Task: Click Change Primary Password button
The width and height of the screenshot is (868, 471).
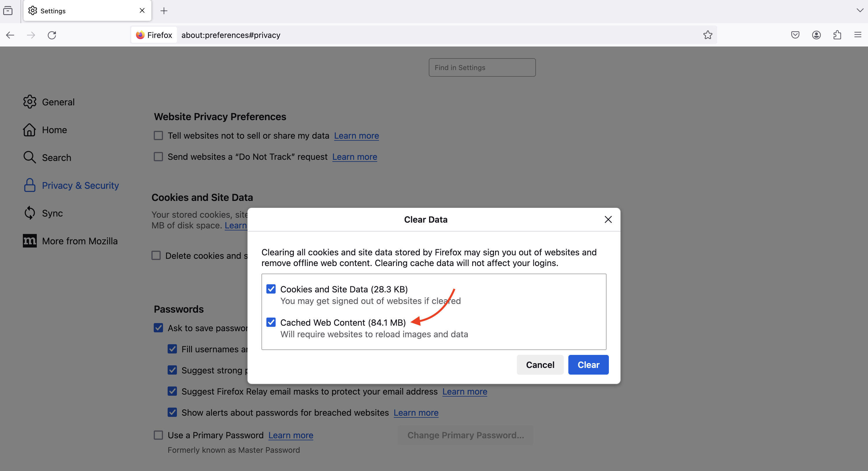Action: pos(466,435)
